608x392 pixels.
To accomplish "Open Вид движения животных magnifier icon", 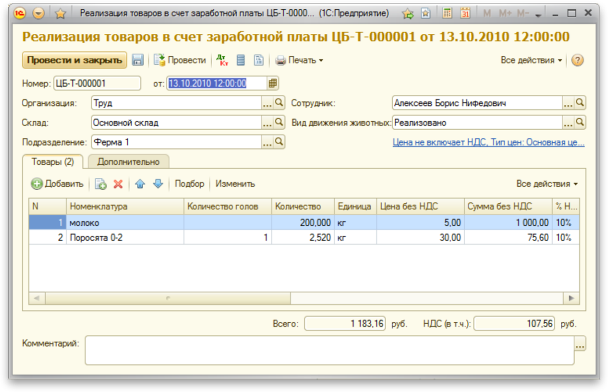I will pyautogui.click(x=580, y=122).
